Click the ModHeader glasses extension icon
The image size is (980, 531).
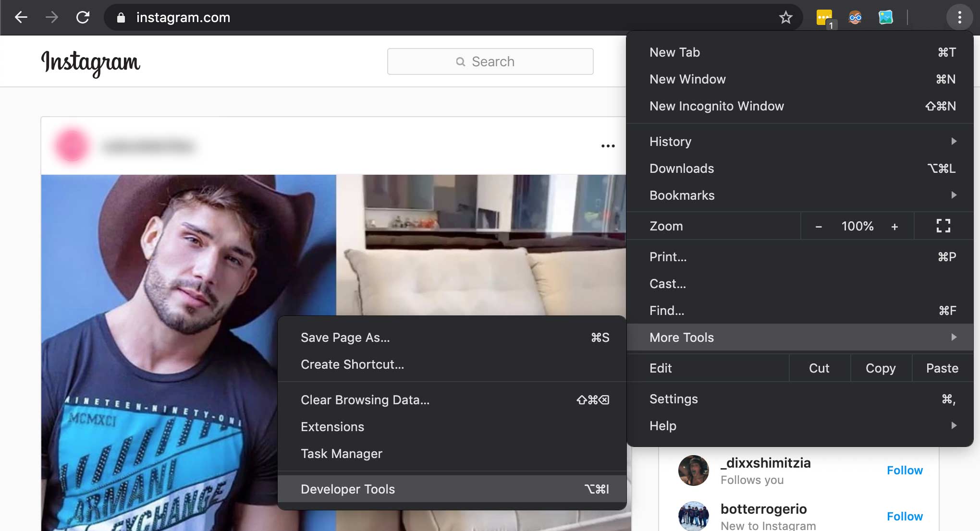(x=855, y=17)
